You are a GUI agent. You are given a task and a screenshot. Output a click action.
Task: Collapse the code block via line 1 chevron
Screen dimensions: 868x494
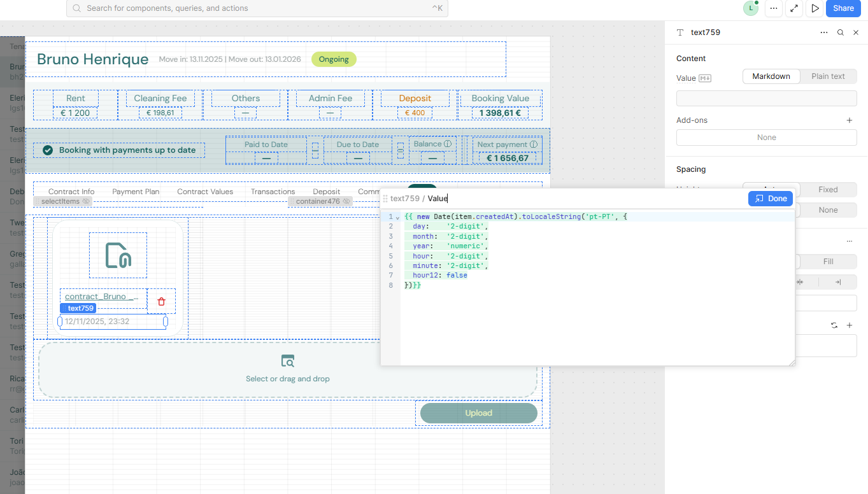pos(397,216)
